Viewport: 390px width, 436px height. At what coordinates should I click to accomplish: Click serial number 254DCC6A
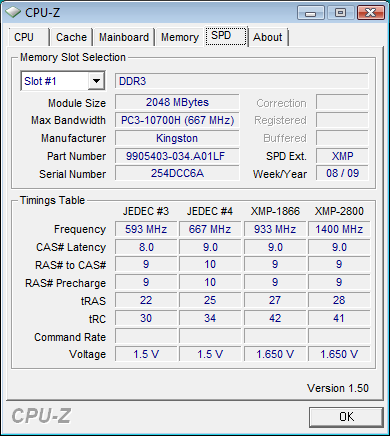point(177,173)
